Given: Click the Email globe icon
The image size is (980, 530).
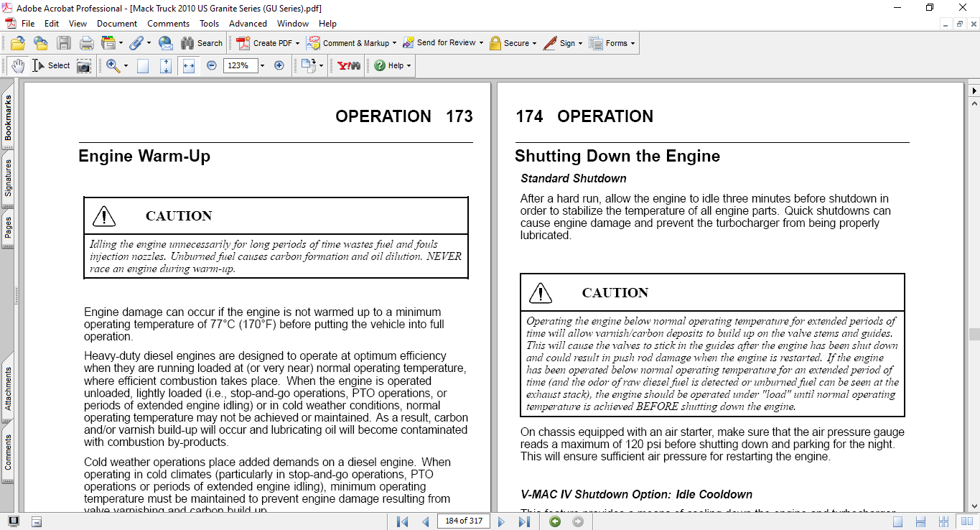Looking at the screenshot, I should point(165,43).
